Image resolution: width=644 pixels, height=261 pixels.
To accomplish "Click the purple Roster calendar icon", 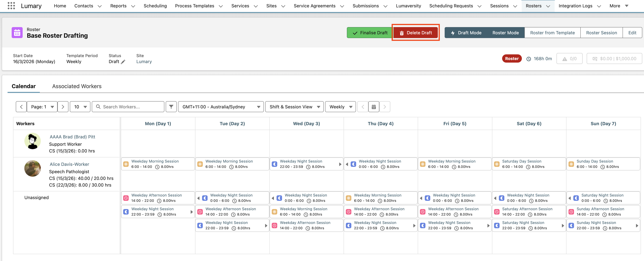I will point(17,33).
